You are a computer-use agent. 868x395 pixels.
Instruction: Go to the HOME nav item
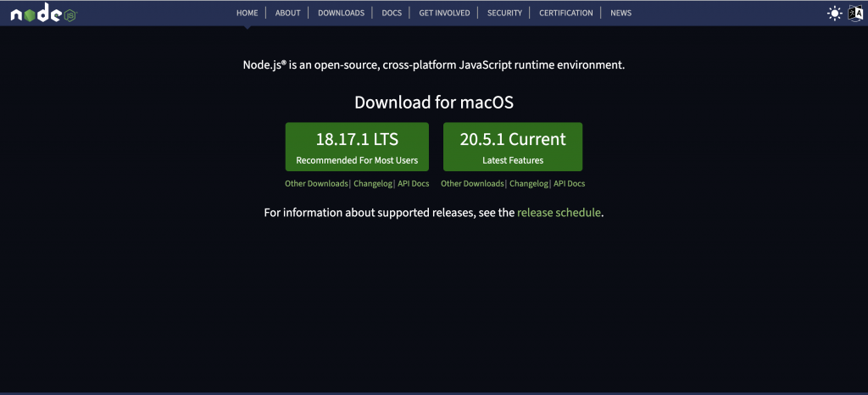pos(247,13)
